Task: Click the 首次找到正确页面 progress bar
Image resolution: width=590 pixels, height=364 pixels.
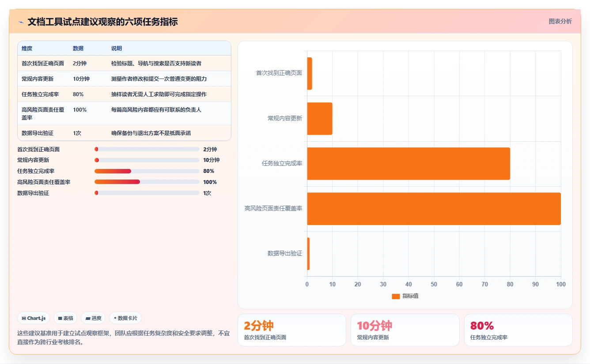Action: [x=147, y=150]
